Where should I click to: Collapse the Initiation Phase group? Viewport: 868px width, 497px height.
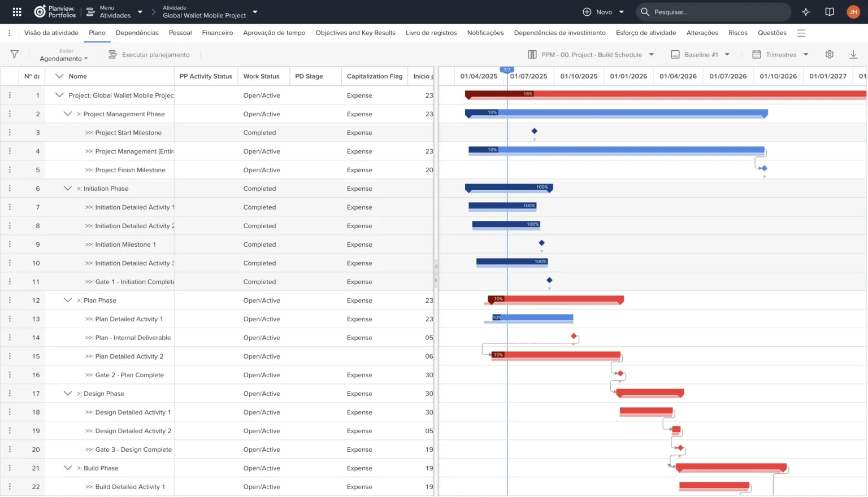pos(68,188)
